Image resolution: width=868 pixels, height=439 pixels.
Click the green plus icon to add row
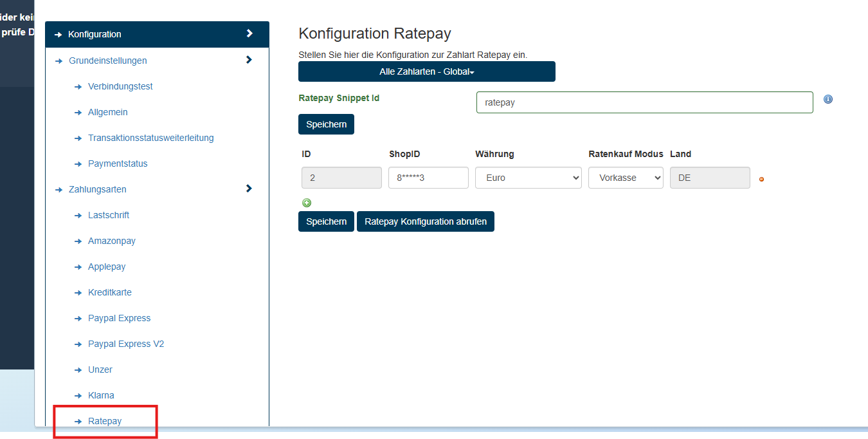pos(307,203)
